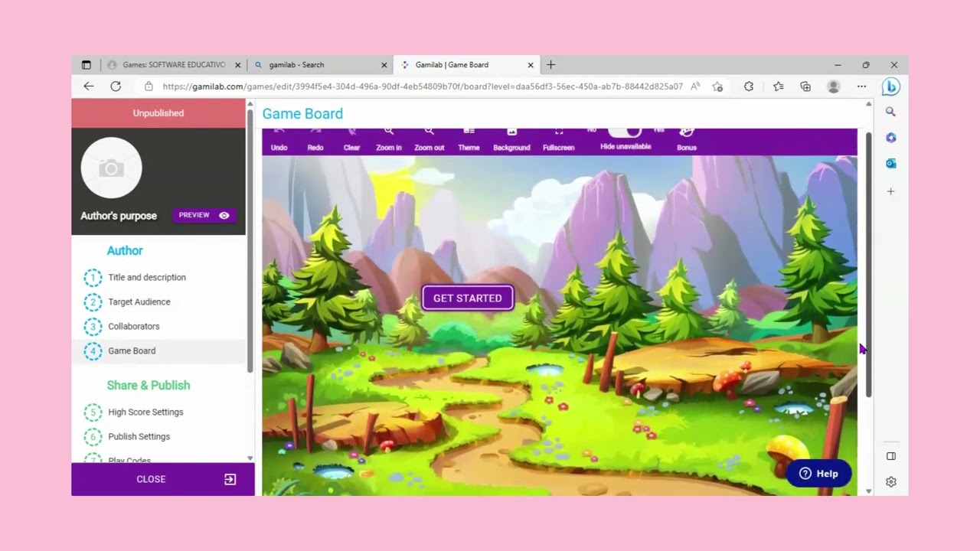
Task: Open the Favorites list icon
Action: (778, 86)
